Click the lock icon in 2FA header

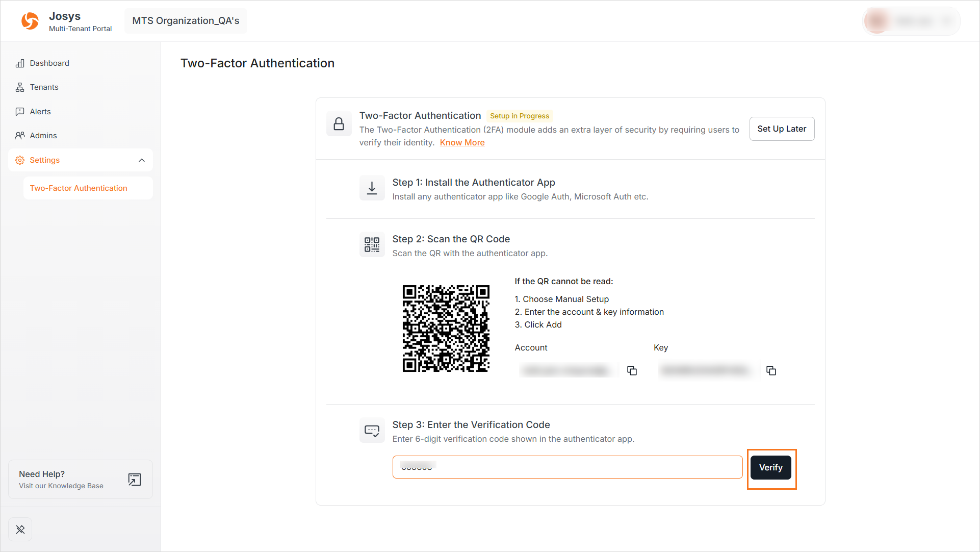(339, 124)
